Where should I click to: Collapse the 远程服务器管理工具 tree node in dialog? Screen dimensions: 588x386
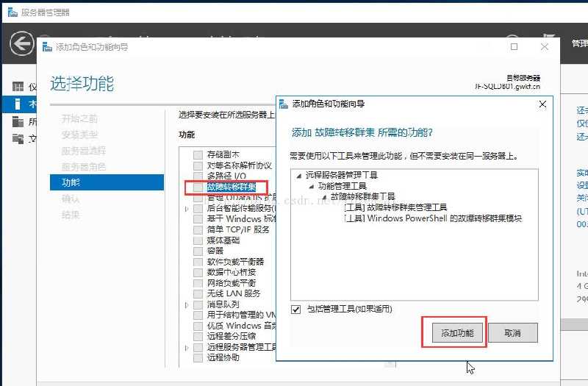click(298, 176)
